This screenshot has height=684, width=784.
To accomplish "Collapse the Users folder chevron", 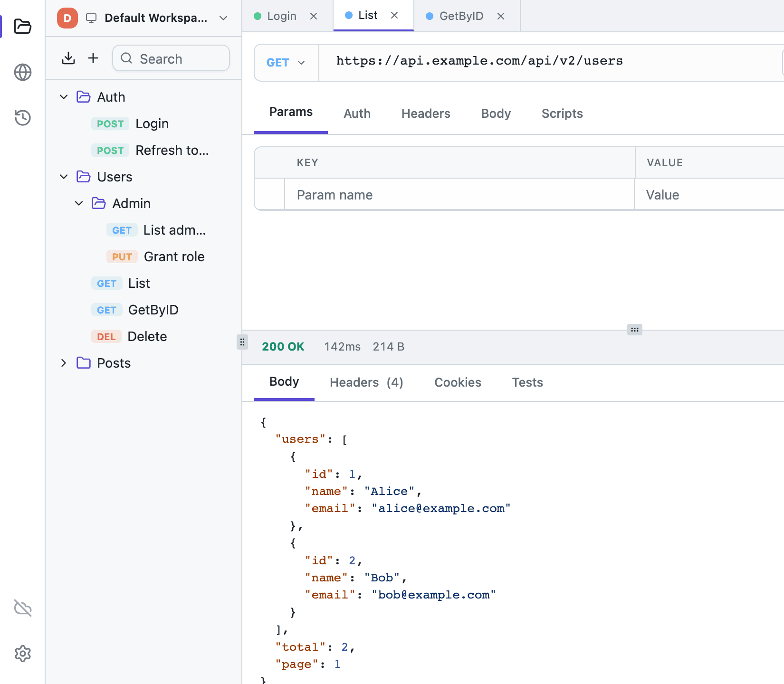I will point(64,177).
